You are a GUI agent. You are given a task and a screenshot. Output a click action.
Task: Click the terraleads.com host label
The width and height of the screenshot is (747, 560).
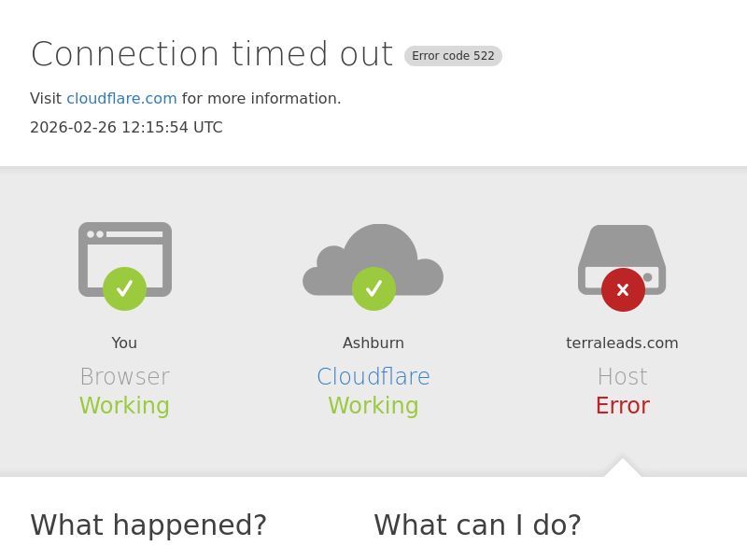tap(622, 343)
